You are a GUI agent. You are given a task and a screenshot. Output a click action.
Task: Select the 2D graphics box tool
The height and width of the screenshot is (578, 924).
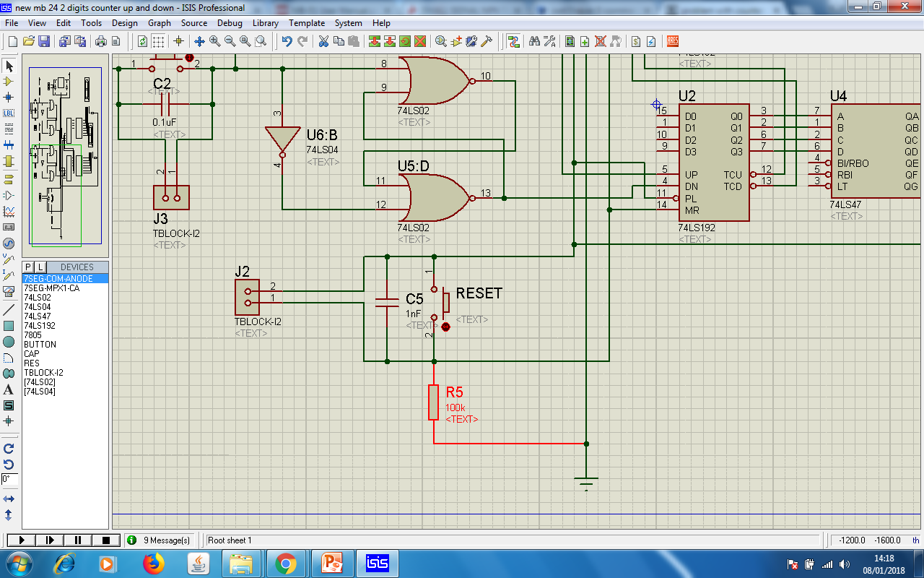coord(9,326)
